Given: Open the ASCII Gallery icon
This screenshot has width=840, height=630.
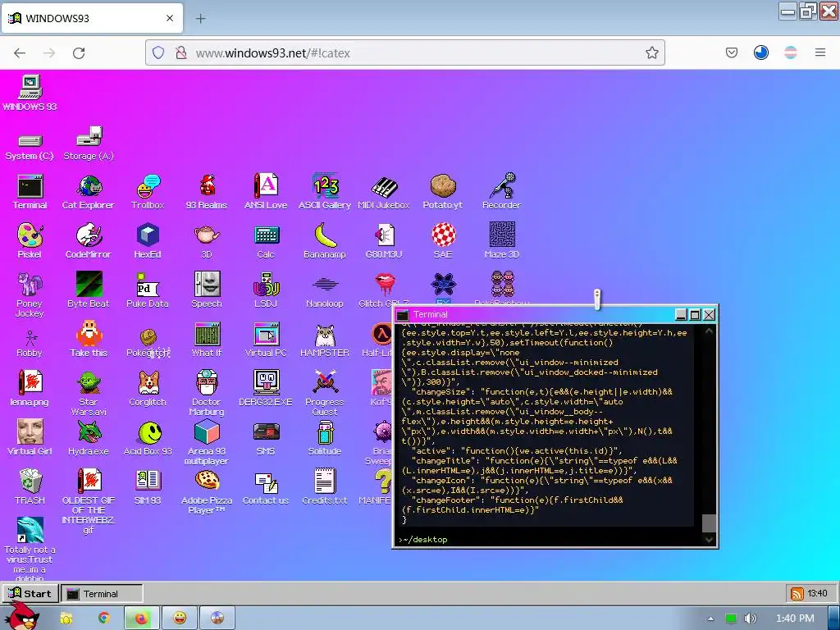Looking at the screenshot, I should (x=325, y=192).
